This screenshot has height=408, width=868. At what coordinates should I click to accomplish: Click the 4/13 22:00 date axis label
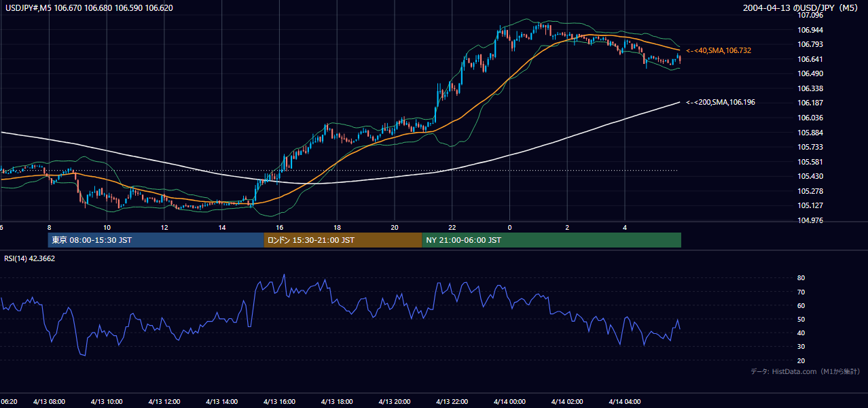tap(452, 402)
